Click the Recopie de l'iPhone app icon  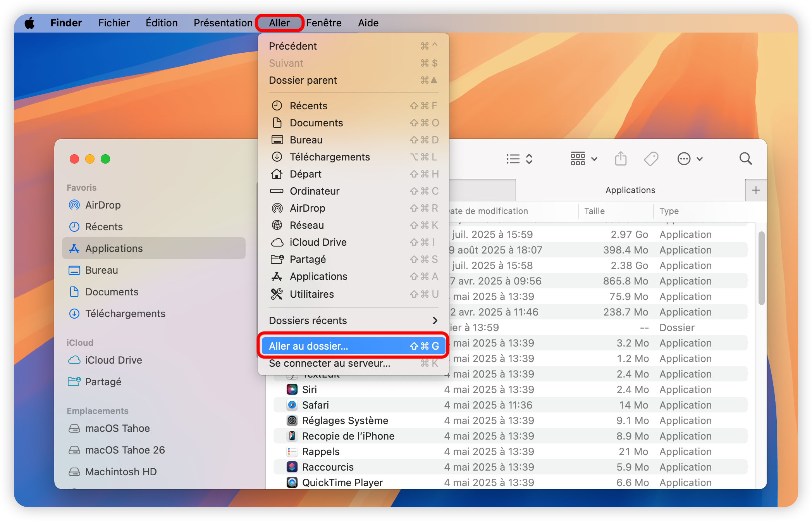(x=292, y=436)
